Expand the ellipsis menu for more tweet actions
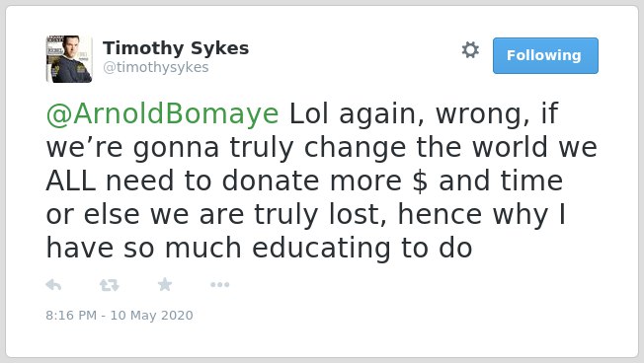The width and height of the screenshot is (644, 363). [219, 285]
